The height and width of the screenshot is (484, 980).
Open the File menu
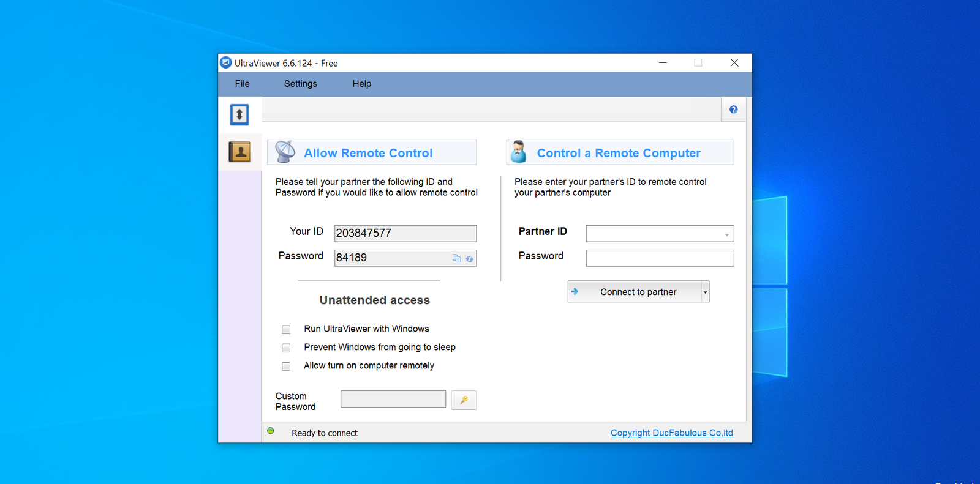(242, 84)
